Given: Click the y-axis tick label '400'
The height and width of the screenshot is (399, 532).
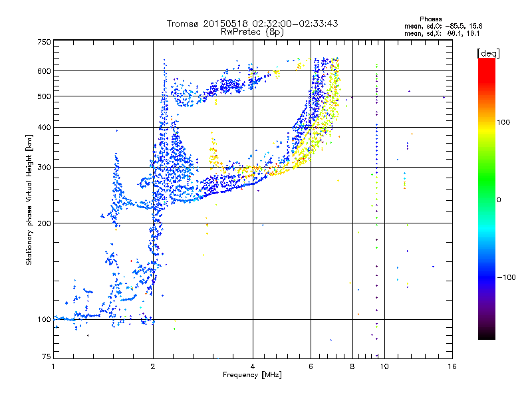Looking at the screenshot, I should tap(45, 127).
